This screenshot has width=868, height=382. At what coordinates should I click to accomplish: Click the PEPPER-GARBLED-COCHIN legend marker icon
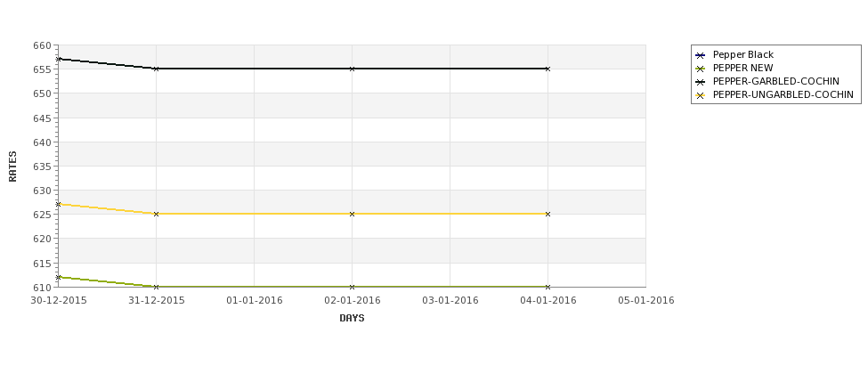(x=700, y=82)
